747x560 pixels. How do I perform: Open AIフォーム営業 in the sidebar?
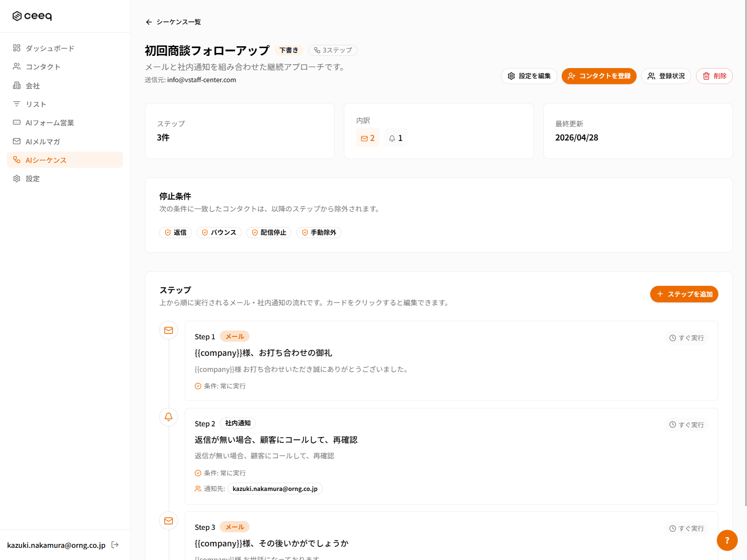65,122
